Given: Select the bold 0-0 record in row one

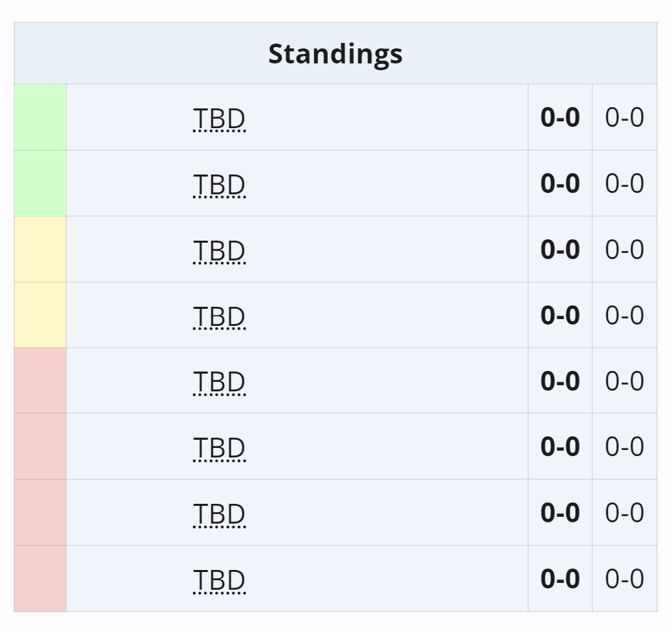Looking at the screenshot, I should click(x=560, y=117).
